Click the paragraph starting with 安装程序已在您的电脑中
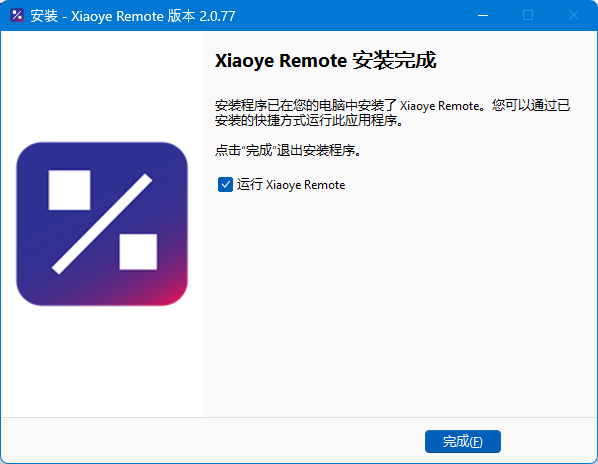This screenshot has width=598, height=464. pyautogui.click(x=392, y=113)
